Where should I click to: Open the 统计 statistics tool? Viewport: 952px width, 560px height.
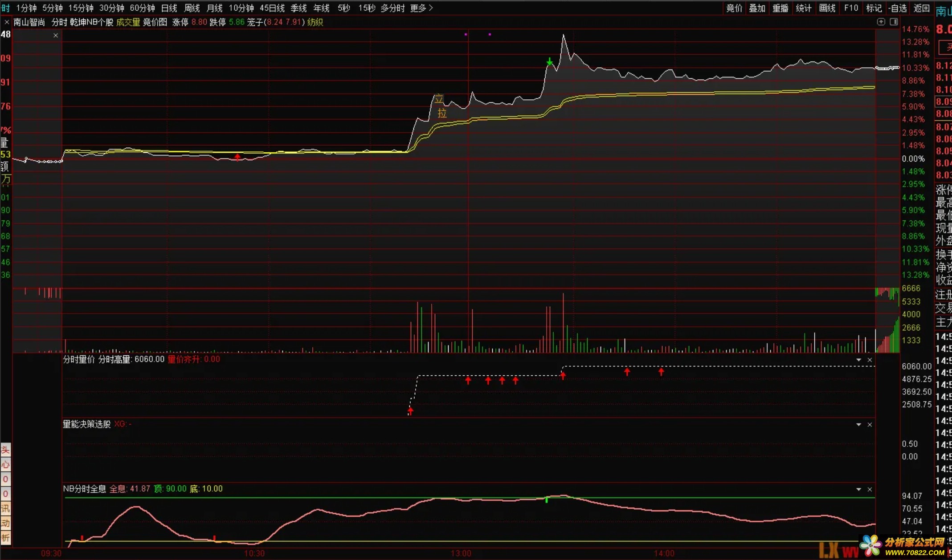point(804,8)
